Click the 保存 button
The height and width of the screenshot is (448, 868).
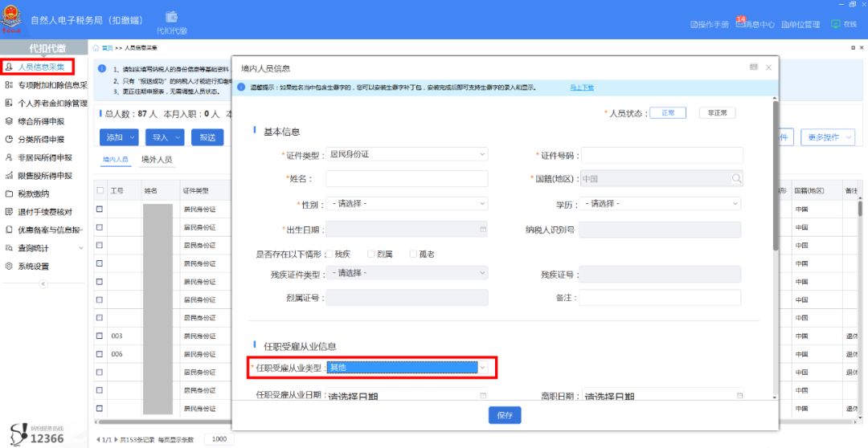click(x=505, y=415)
